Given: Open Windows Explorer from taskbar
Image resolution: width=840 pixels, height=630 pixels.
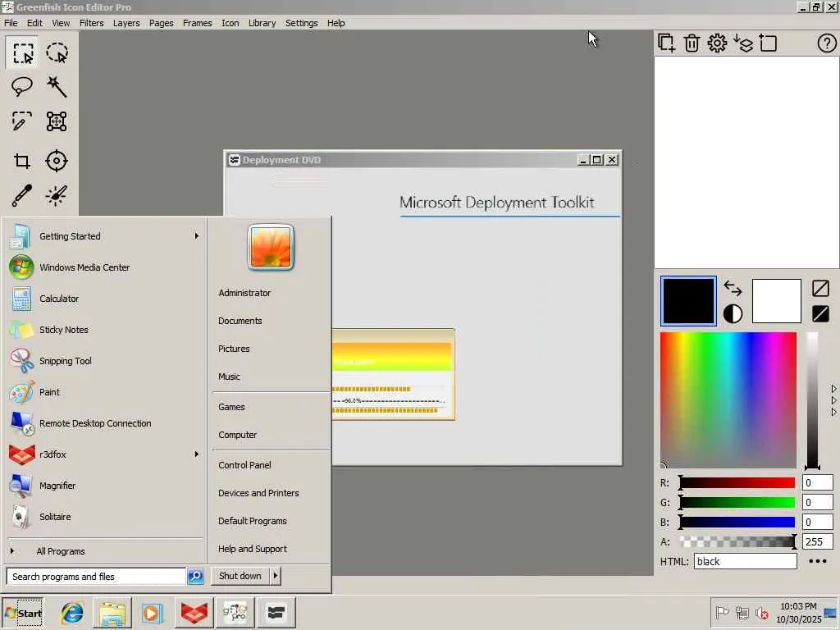Looking at the screenshot, I should 112,612.
